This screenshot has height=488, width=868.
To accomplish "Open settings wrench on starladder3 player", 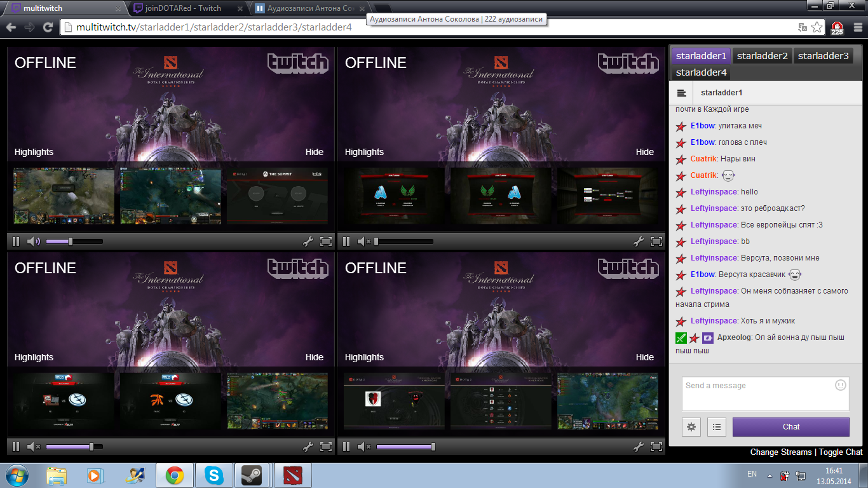I will pos(308,447).
